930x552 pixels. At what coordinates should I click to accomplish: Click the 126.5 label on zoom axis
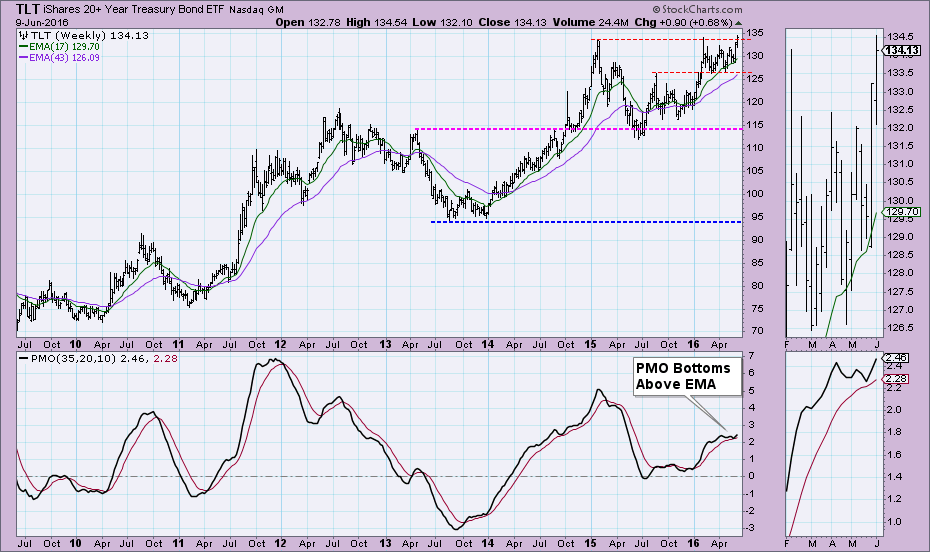coord(900,327)
